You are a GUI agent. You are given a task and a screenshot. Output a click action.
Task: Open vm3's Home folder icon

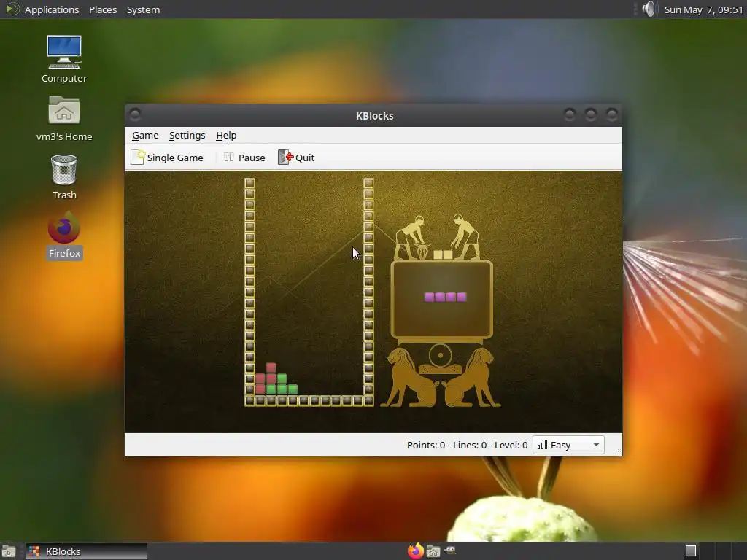point(64,118)
